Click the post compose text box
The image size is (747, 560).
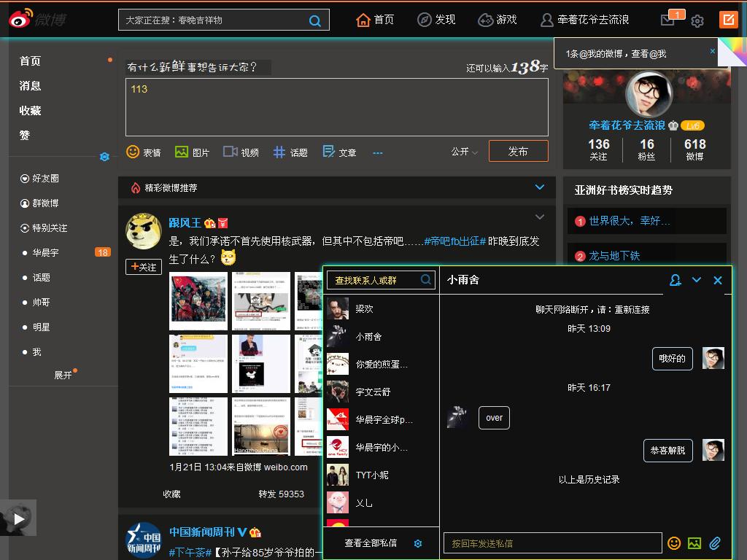click(337, 107)
